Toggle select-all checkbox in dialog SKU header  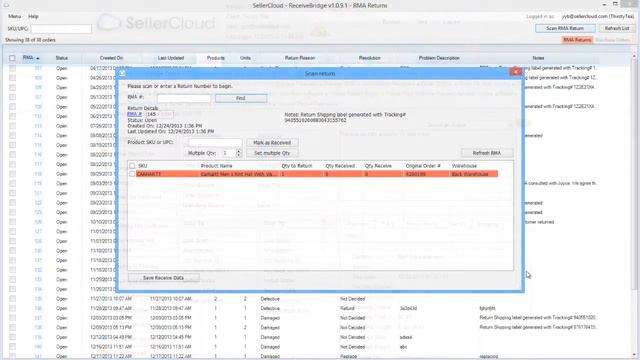click(132, 166)
